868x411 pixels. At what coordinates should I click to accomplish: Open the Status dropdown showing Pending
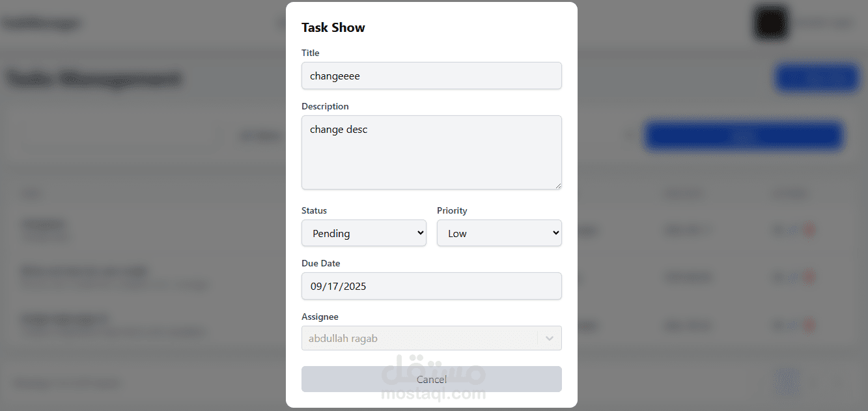[x=363, y=233]
